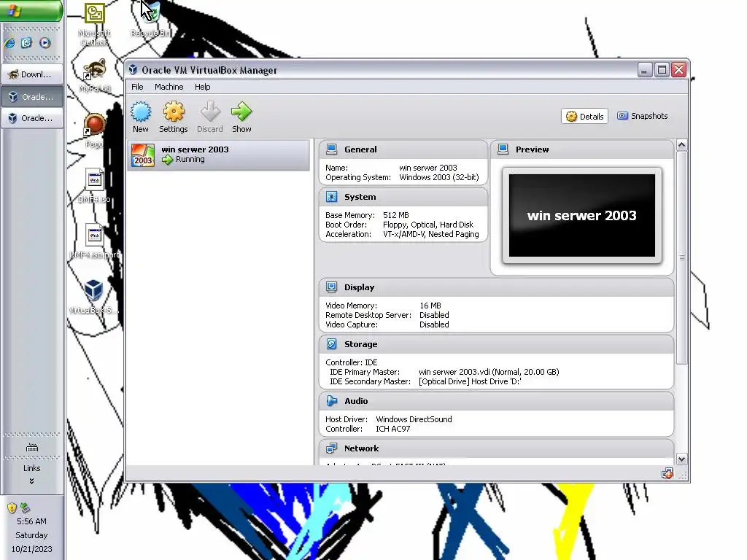Screen dimensions: 747x560
Task: Switch to Snapshots view
Action: coord(642,116)
